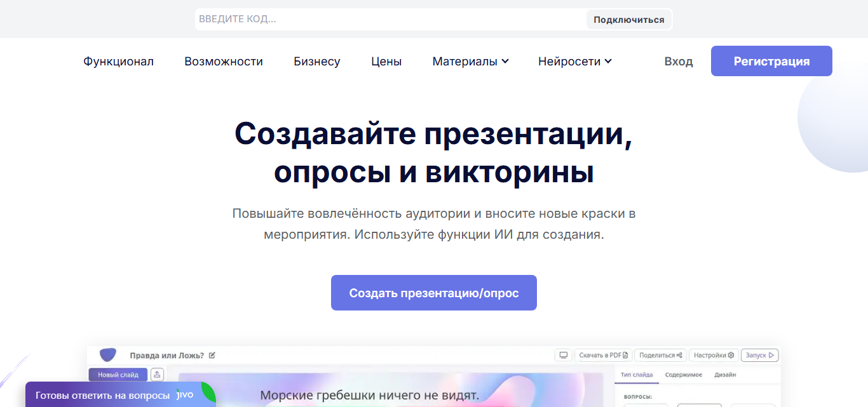Click the Запуск launch button
Image resolution: width=868 pixels, height=407 pixels.
[760, 356]
